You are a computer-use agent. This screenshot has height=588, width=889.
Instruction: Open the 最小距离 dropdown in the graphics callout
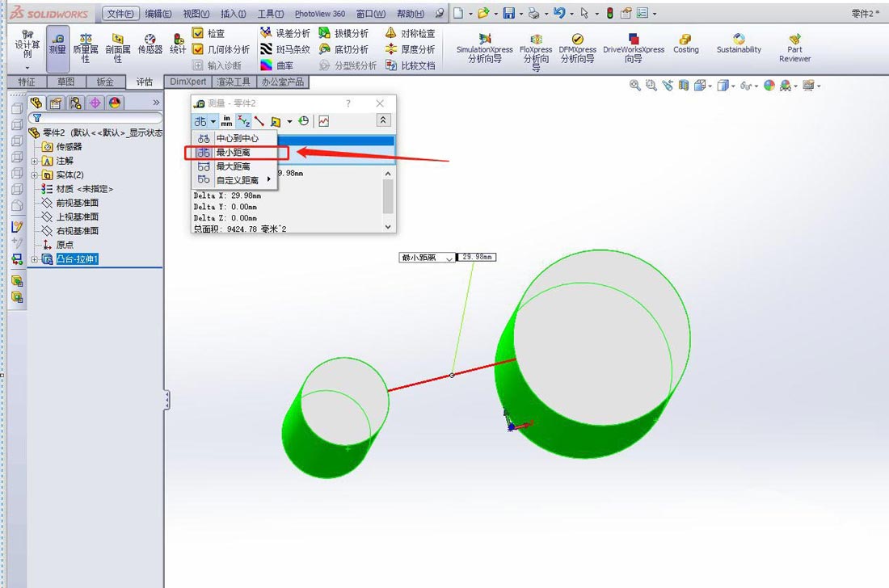pos(449,258)
